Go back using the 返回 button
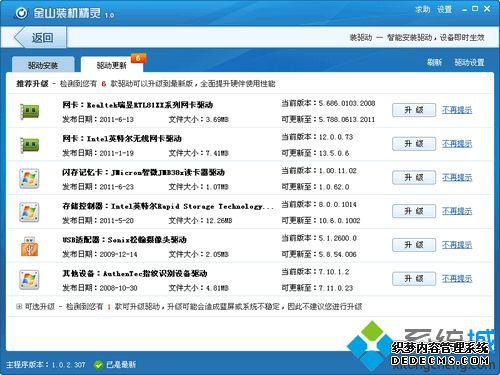Screen dimensions: 500x375 pos(40,37)
